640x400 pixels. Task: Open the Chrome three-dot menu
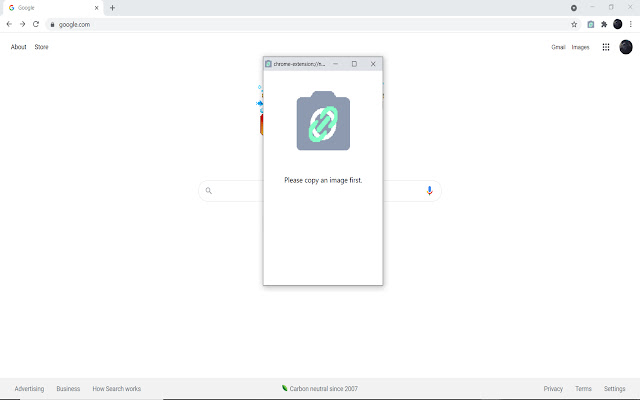[631, 24]
